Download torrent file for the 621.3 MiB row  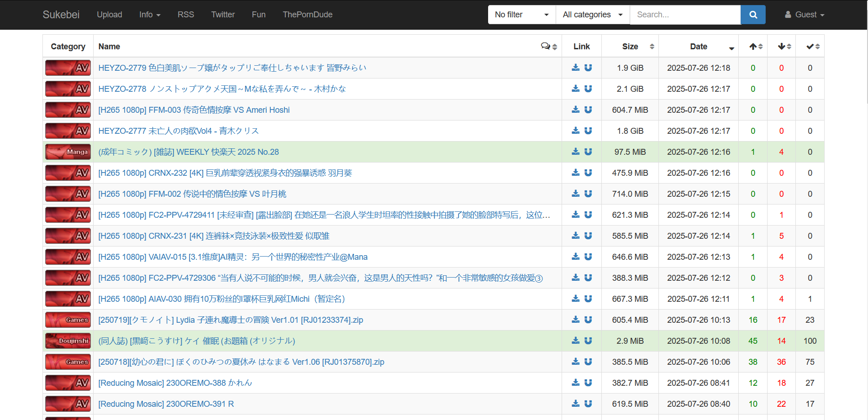tap(576, 215)
